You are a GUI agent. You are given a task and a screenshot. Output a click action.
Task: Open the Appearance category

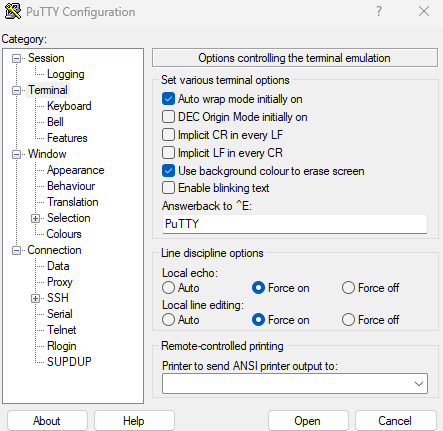coord(76,170)
